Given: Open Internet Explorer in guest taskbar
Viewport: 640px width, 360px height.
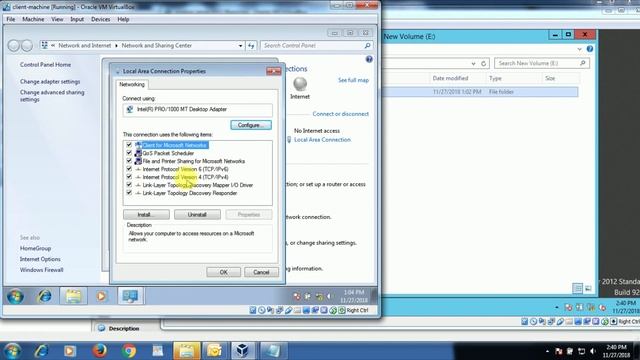Looking at the screenshot, I should pyautogui.click(x=44, y=296).
